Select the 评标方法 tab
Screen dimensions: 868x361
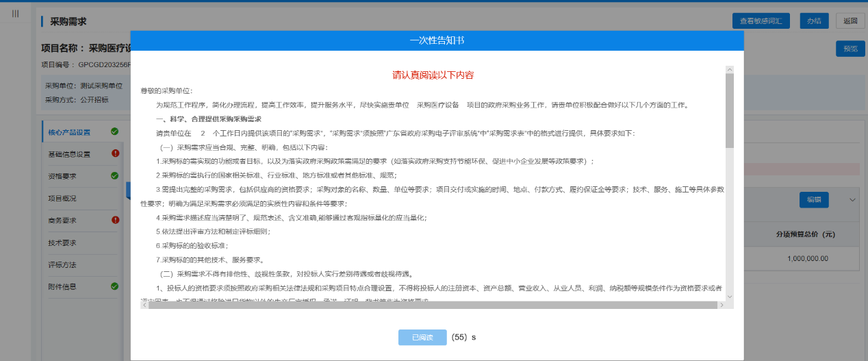point(62,264)
